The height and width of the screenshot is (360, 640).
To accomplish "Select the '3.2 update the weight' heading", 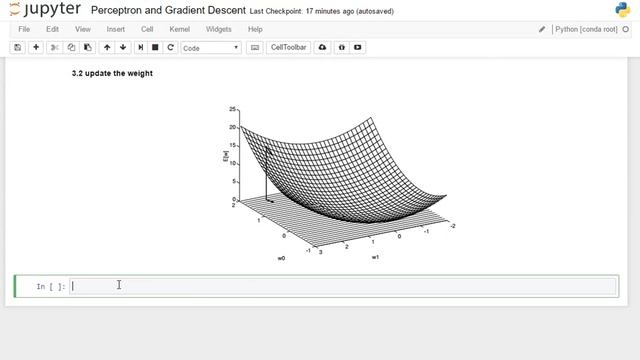I will pyautogui.click(x=112, y=73).
